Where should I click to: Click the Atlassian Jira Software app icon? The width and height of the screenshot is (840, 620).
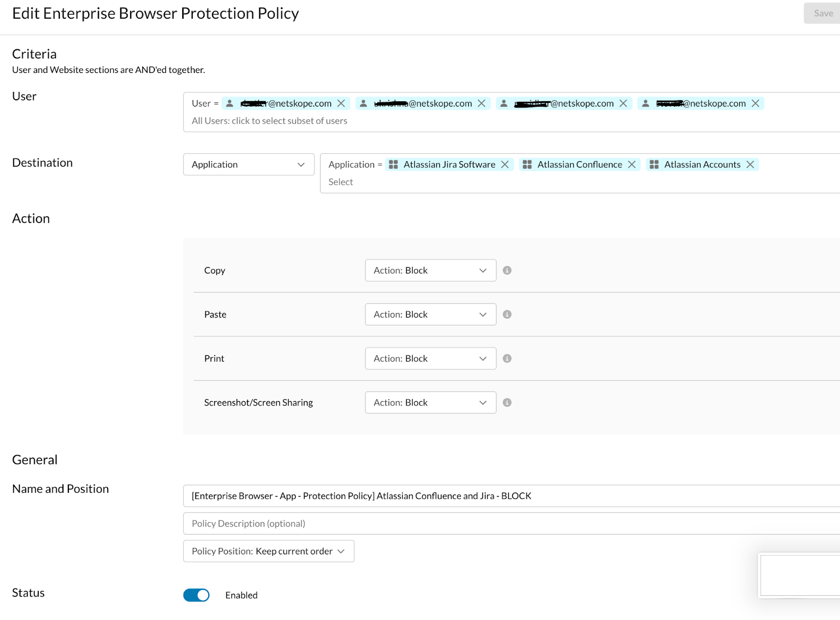tap(393, 164)
